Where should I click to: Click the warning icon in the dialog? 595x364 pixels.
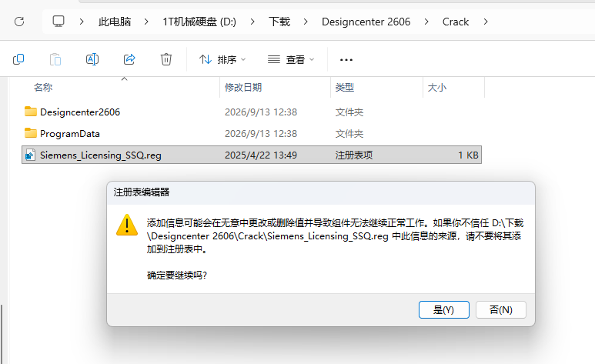click(x=127, y=225)
